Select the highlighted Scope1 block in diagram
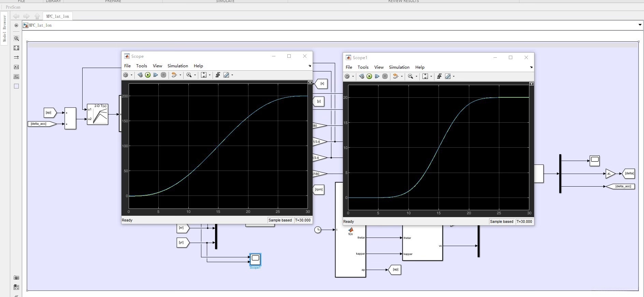 tap(255, 259)
